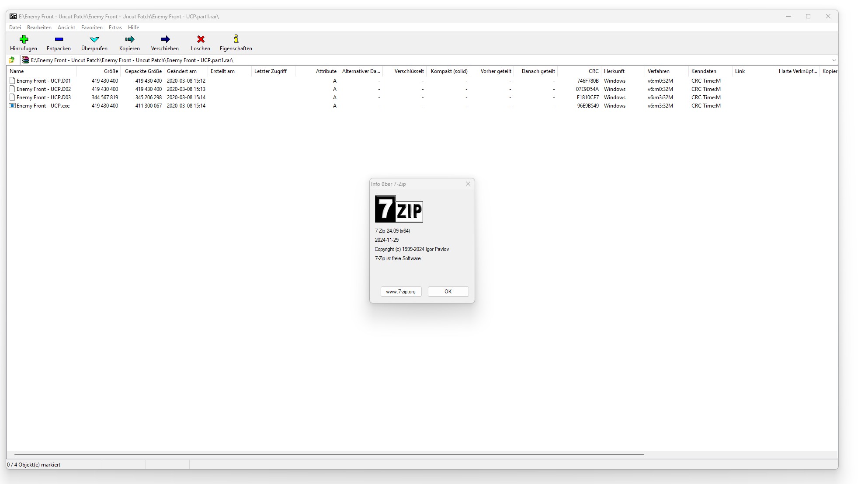Image resolution: width=868 pixels, height=484 pixels.
Task: Click the Löschen red X icon
Action: coord(201,39)
